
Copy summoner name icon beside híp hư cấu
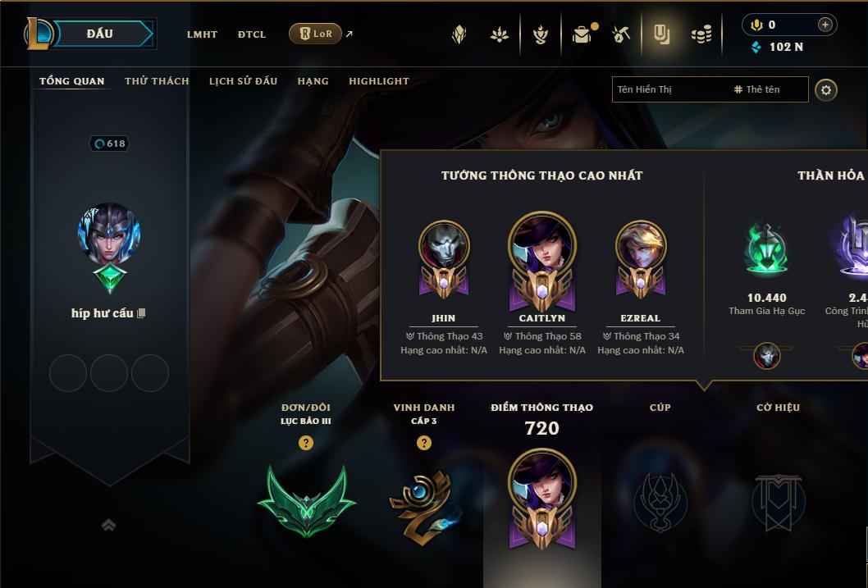[x=141, y=313]
